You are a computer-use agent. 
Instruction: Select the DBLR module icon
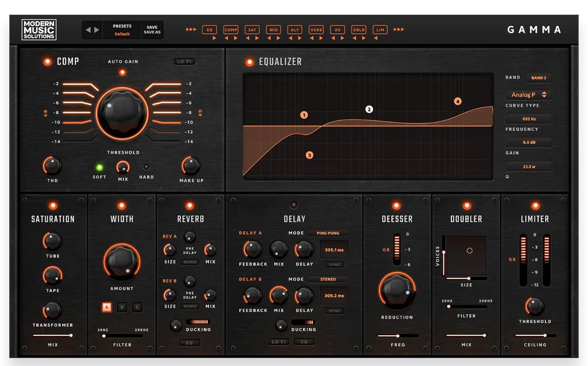point(359,29)
